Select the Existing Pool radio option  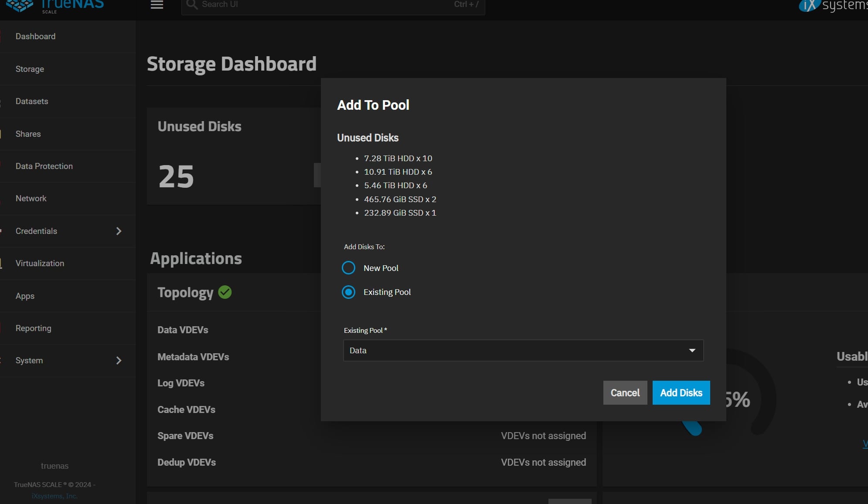click(348, 292)
